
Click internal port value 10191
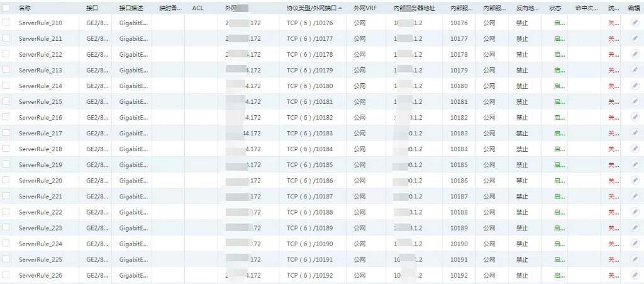pyautogui.click(x=458, y=259)
